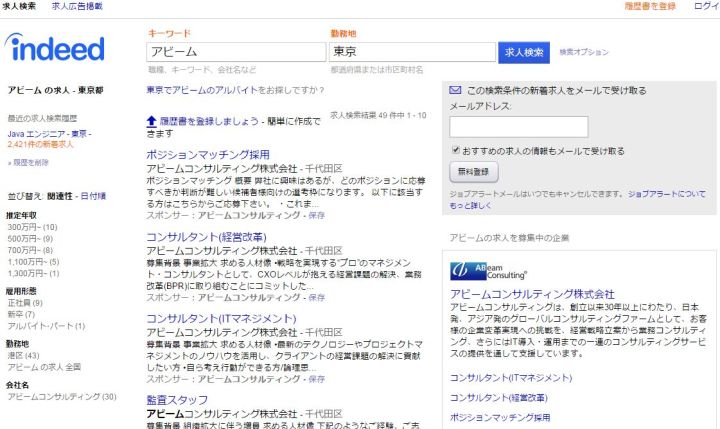This screenshot has width=720, height=429.
Task: Focus the キーワード field containing アビーム
Action: (236, 52)
